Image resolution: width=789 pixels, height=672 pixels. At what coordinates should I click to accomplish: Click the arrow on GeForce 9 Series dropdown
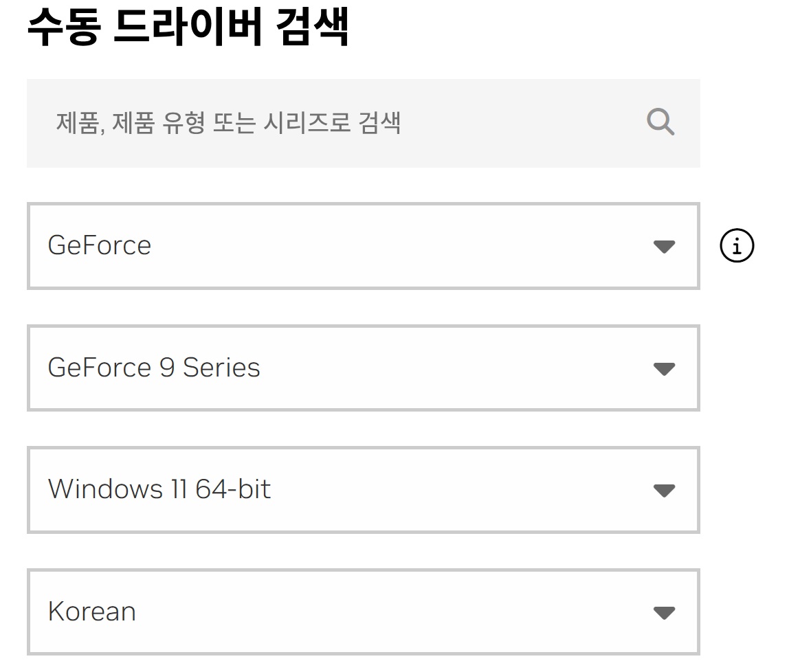point(663,369)
